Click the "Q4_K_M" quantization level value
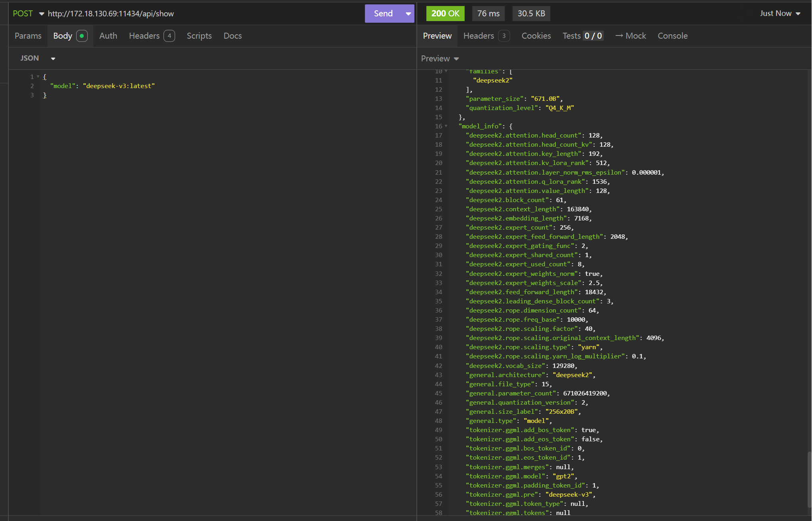The width and height of the screenshot is (812, 521). [560, 108]
